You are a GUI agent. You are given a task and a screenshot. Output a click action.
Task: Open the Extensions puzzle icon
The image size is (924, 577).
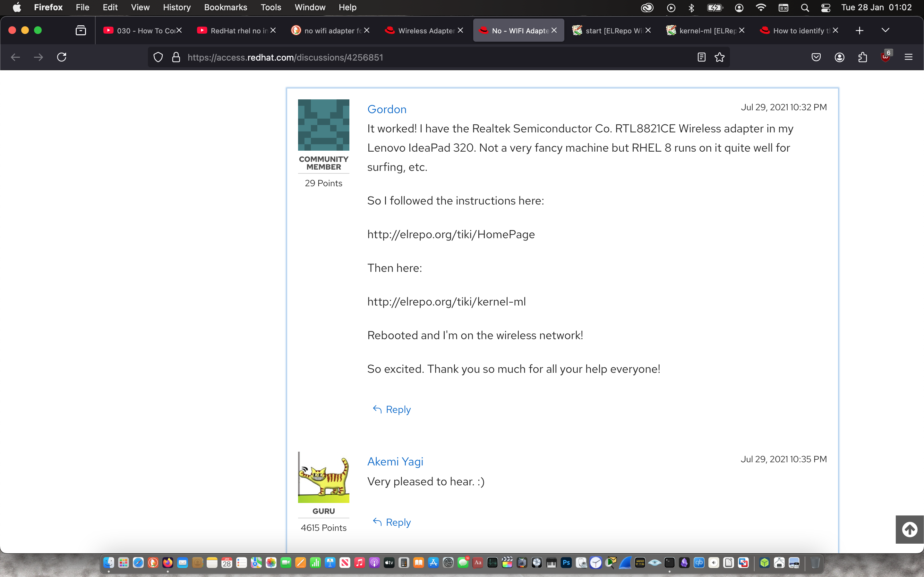[x=862, y=57]
